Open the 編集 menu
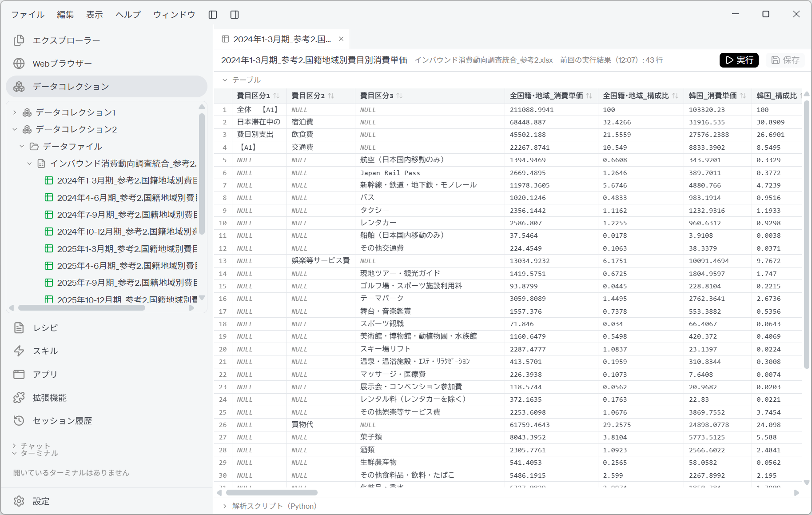The image size is (812, 515). [x=65, y=15]
